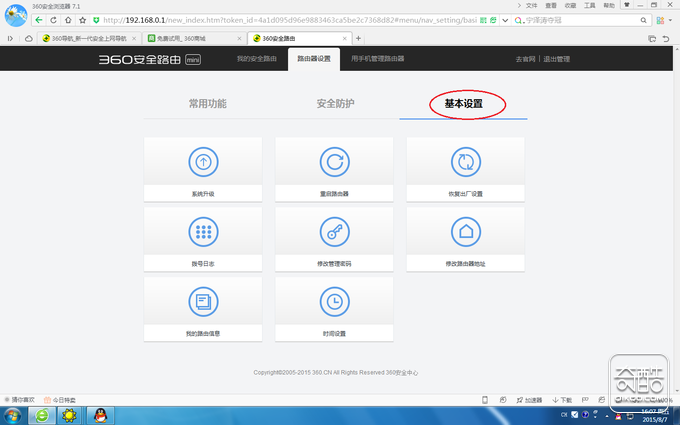Click the 重启路由器 label
This screenshot has width=680, height=425.
pos(334,194)
